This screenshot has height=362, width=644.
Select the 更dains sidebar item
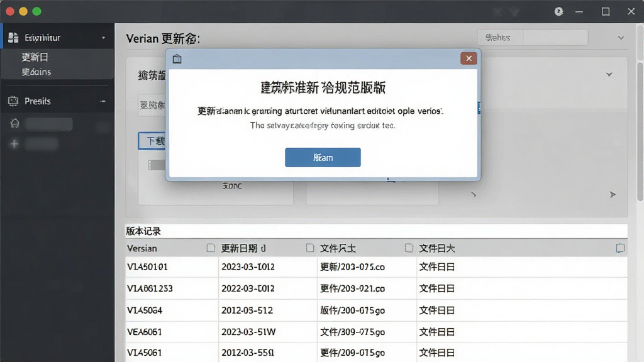pyautogui.click(x=36, y=72)
